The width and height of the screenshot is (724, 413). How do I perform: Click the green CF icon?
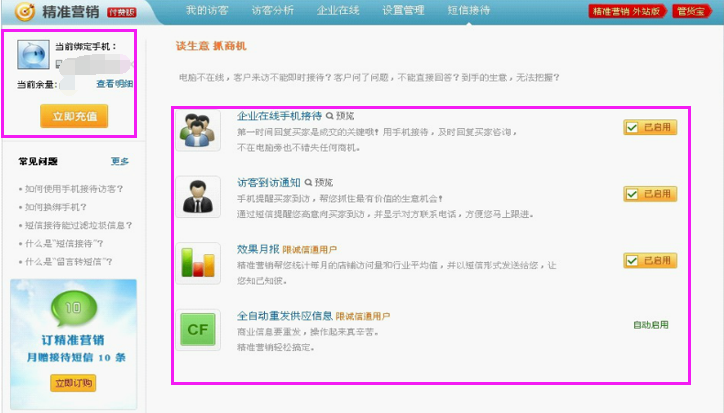(198, 329)
